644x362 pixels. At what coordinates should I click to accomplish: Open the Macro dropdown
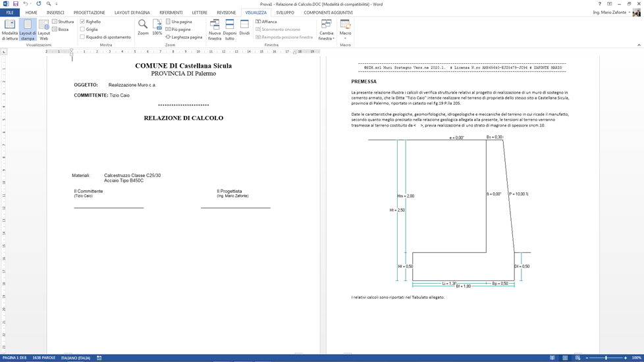[x=346, y=30]
